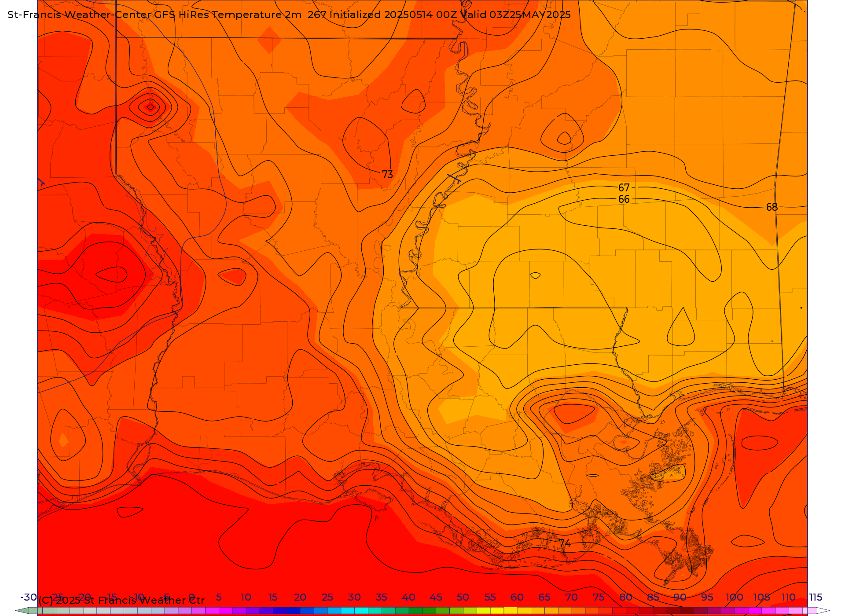This screenshot has width=845, height=616.
Task: Click the '110' color scale label
Action: tap(789, 597)
